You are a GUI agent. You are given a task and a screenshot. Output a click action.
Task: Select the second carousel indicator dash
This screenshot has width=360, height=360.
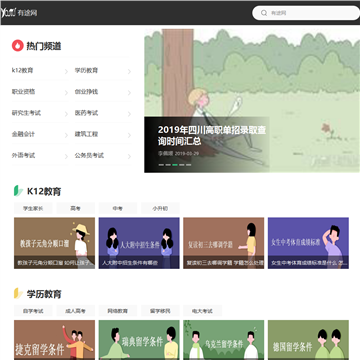(168, 165)
